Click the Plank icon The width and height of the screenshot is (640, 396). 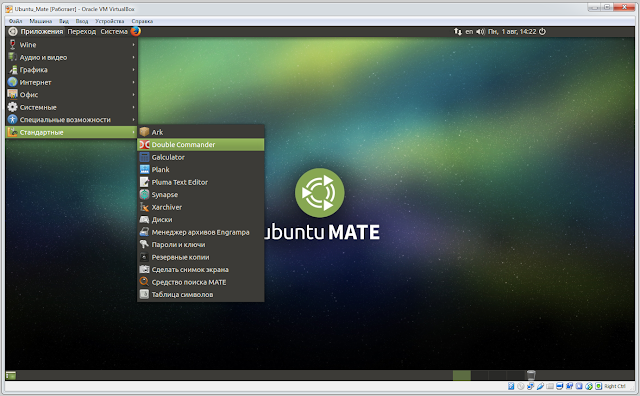click(144, 169)
